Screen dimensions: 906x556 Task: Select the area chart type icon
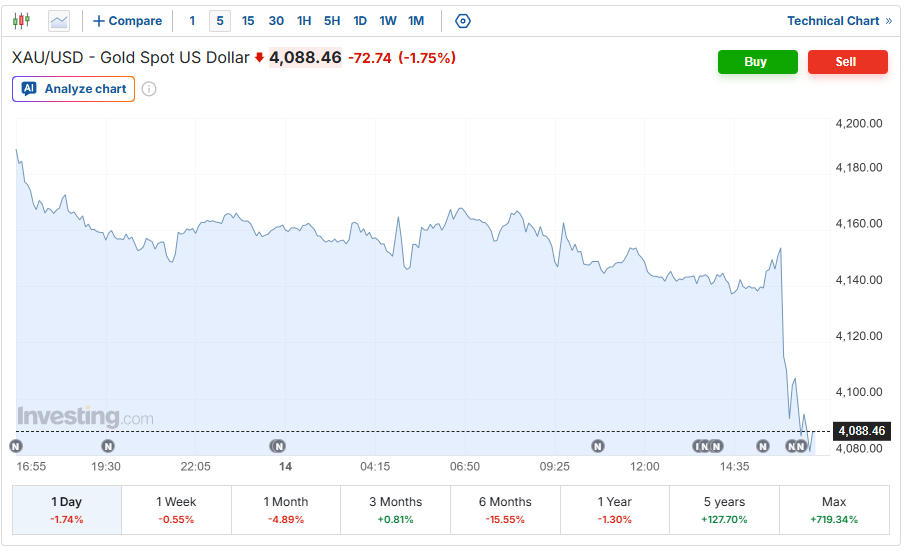[x=59, y=21]
